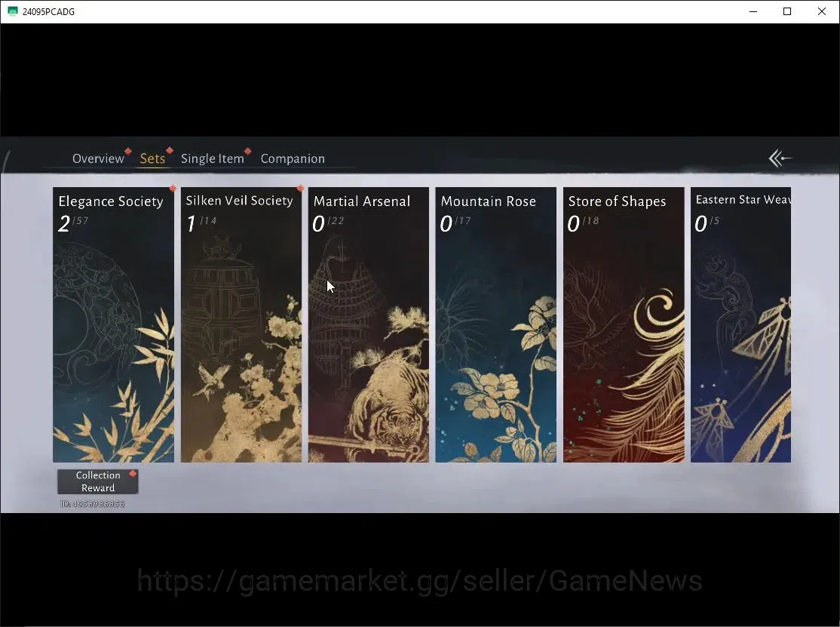
Task: Open the Silken Veil Society card
Action: point(241,324)
